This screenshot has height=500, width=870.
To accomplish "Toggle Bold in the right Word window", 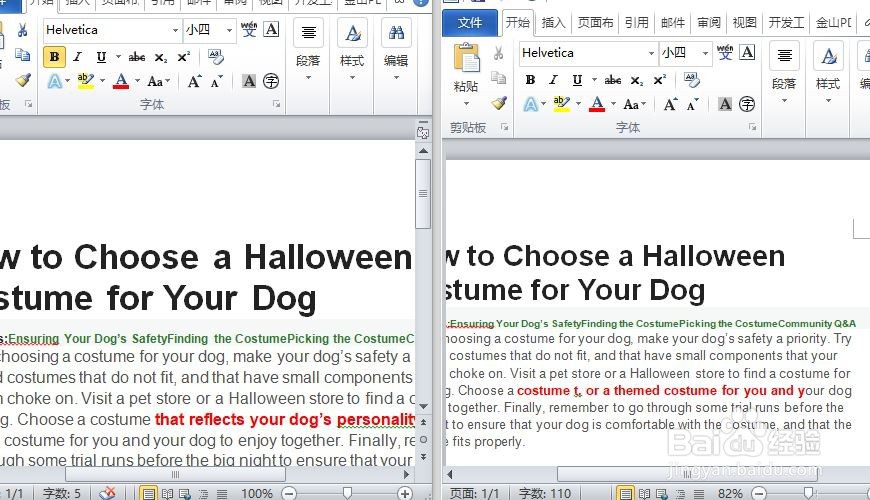I will 530,80.
